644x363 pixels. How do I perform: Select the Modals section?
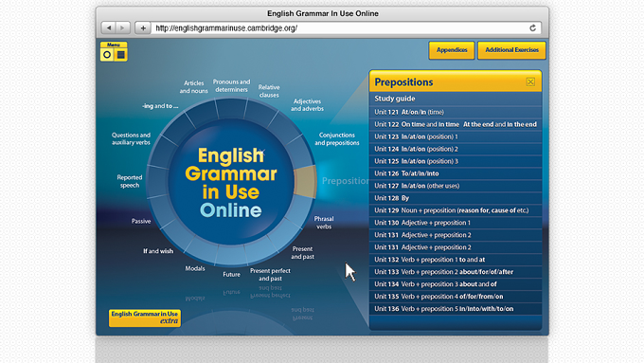195,268
